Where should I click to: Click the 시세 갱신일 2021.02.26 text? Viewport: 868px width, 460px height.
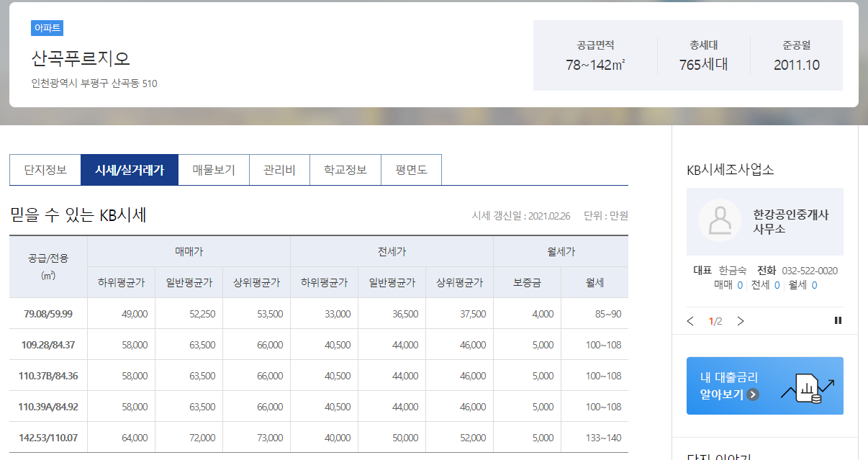click(x=521, y=215)
